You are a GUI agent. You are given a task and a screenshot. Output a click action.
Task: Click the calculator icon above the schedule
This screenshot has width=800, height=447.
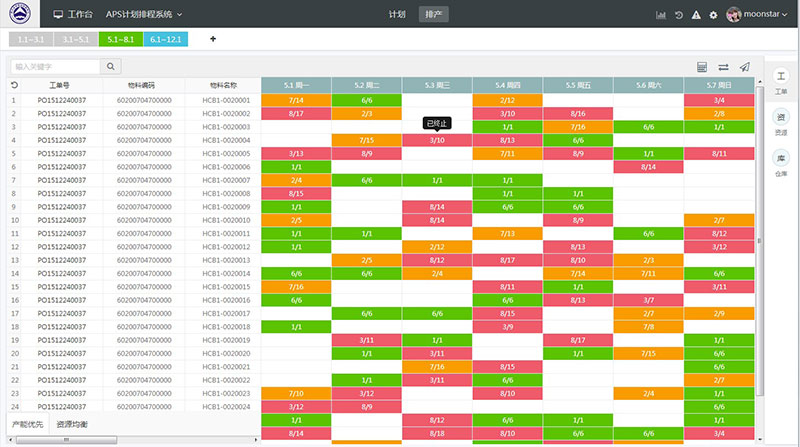click(702, 67)
